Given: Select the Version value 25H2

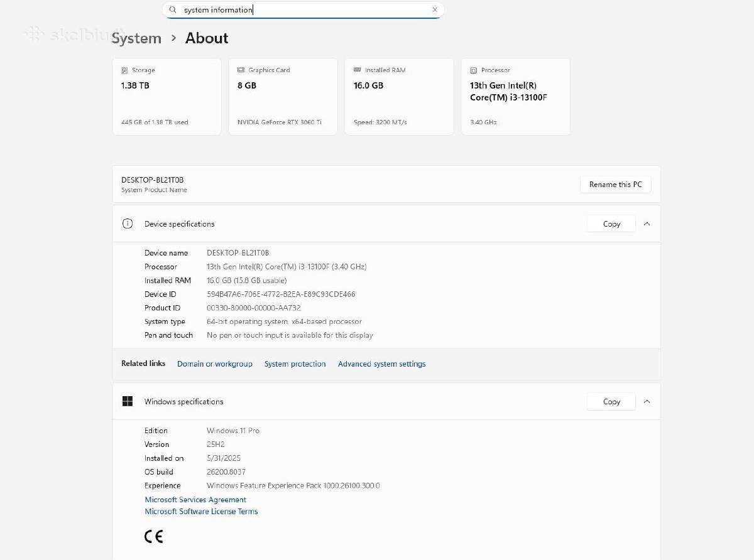Looking at the screenshot, I should pyautogui.click(x=216, y=444).
